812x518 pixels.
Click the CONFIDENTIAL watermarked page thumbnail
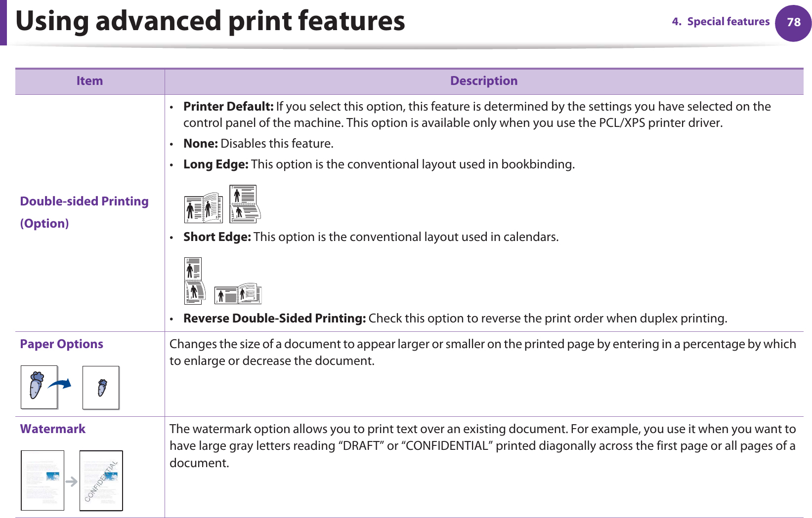(x=101, y=480)
